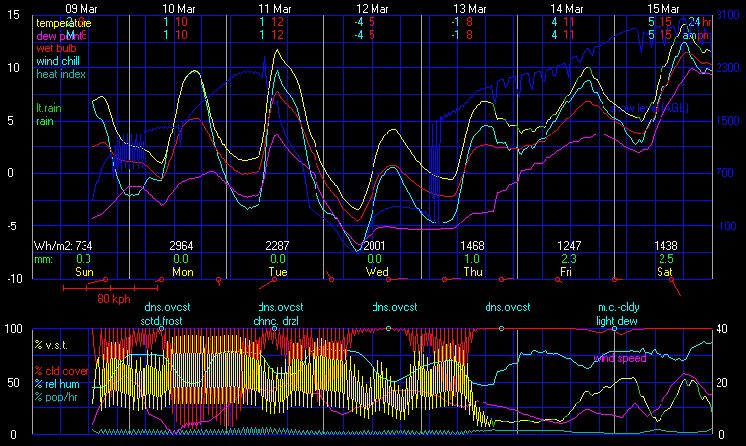This screenshot has height=446, width=746.
Task: Select the 2.3 mm rainfall value
Action: [569, 259]
